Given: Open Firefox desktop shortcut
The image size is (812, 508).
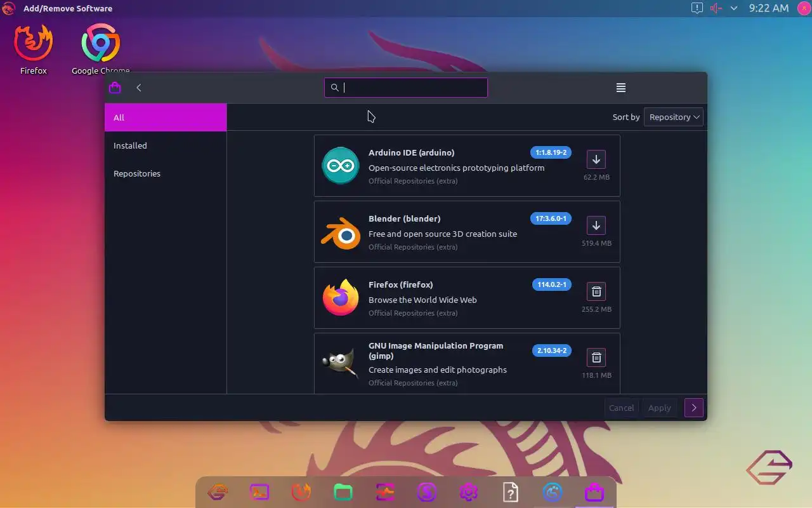Looking at the screenshot, I should tap(33, 50).
